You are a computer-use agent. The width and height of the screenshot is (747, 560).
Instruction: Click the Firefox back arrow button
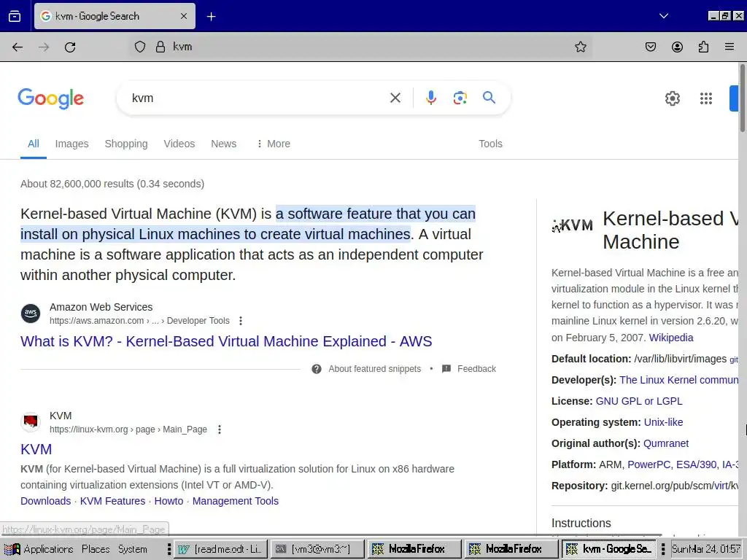point(18,47)
